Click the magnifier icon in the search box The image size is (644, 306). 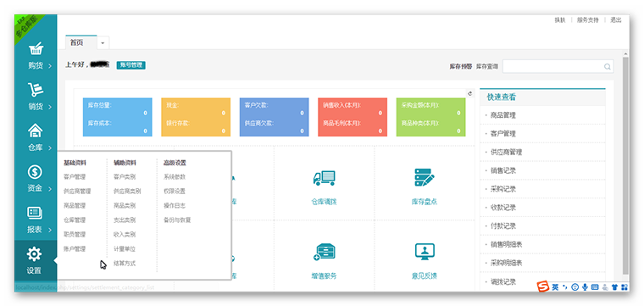607,66
